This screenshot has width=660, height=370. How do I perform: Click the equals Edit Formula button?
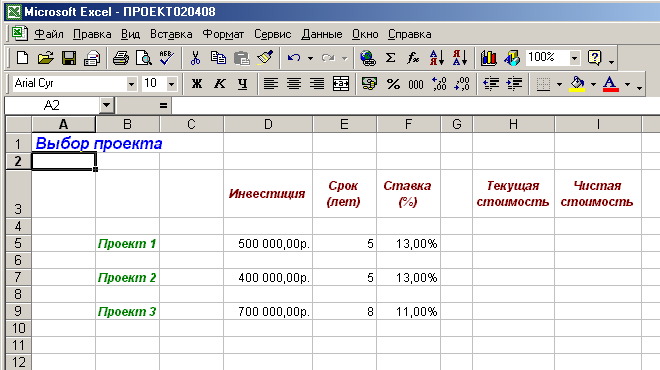(163, 106)
